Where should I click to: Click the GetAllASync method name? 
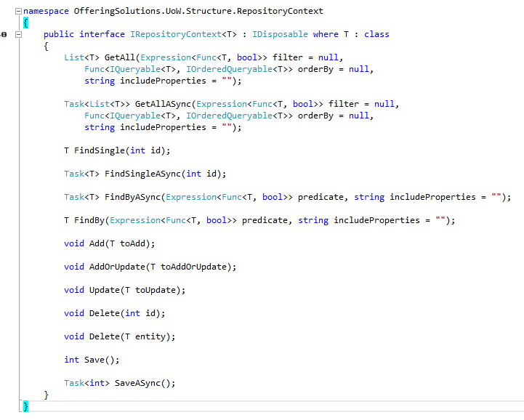(x=163, y=104)
